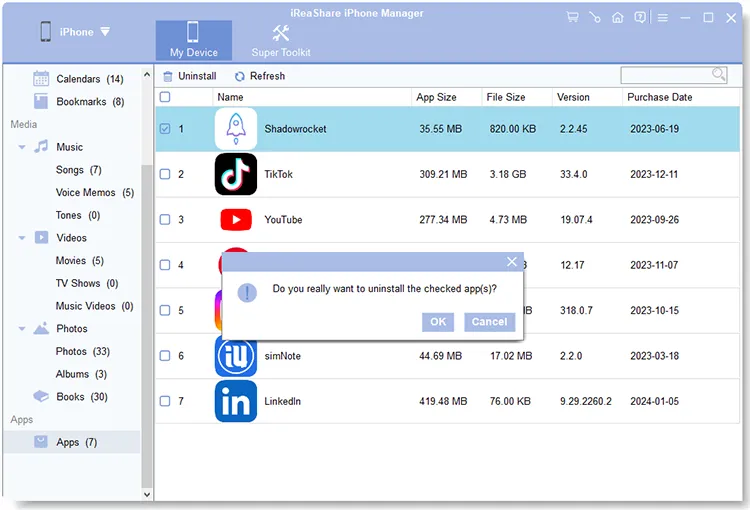Confirm uninstall with OK button
The image size is (750, 510).
438,322
